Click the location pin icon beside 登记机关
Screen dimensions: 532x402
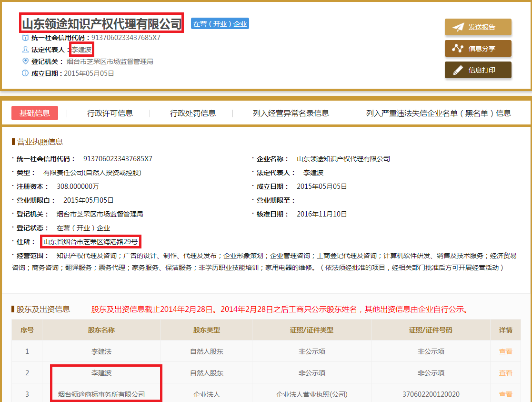[25, 61]
